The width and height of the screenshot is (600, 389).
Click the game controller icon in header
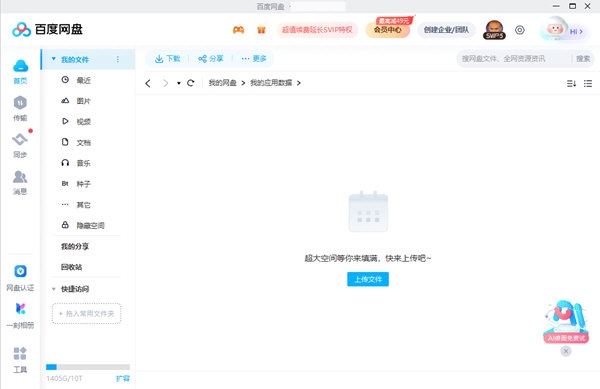pos(238,30)
